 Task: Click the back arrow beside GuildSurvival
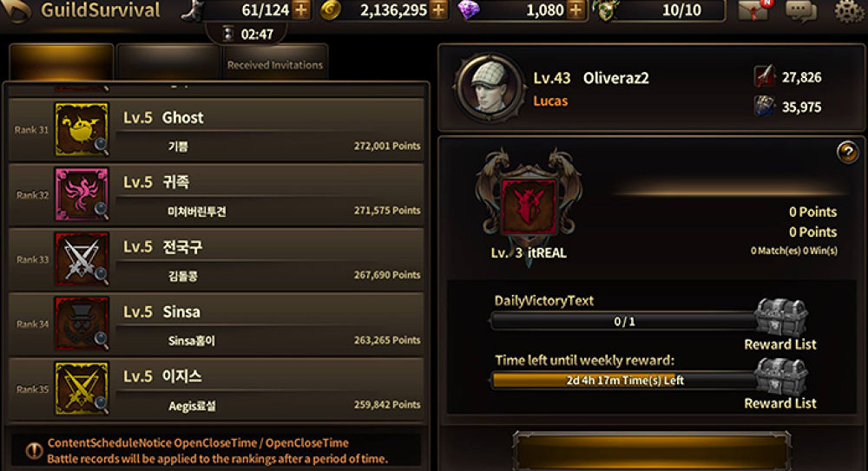(x=15, y=10)
